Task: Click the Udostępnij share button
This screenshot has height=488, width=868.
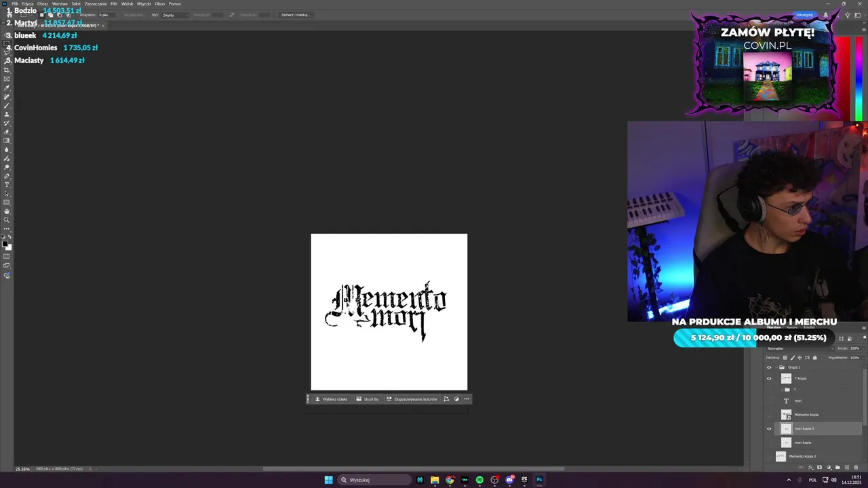Action: coord(804,14)
